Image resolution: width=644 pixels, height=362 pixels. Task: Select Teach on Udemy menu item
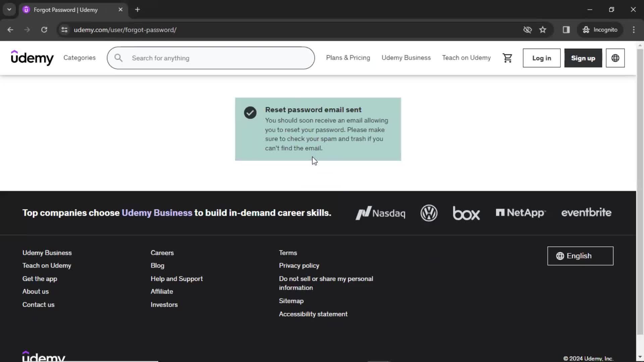coord(466,58)
